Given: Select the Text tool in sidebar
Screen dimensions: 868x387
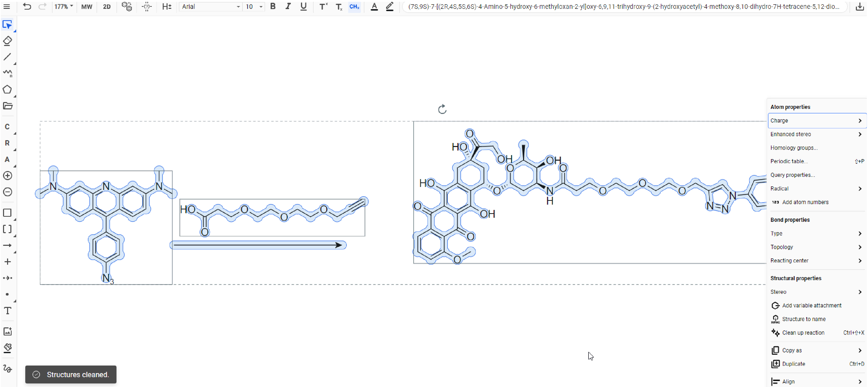Looking at the screenshot, I should coord(7,310).
